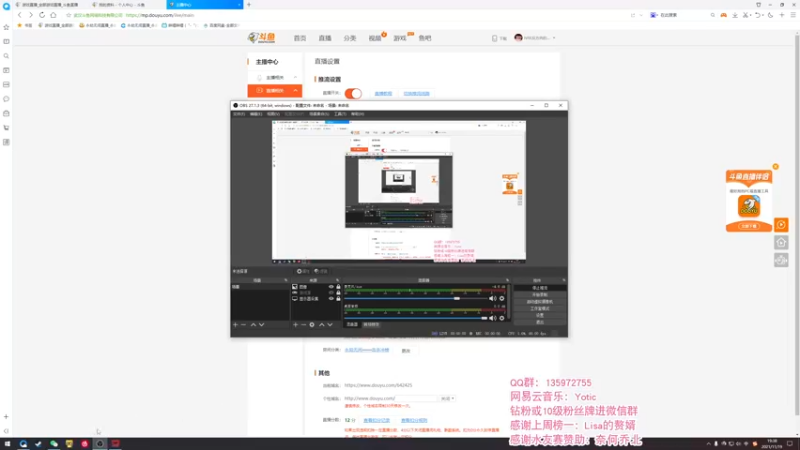Toggle visibility eye of second OBS source
Screen dimensions: 800x450
[x=331, y=293]
